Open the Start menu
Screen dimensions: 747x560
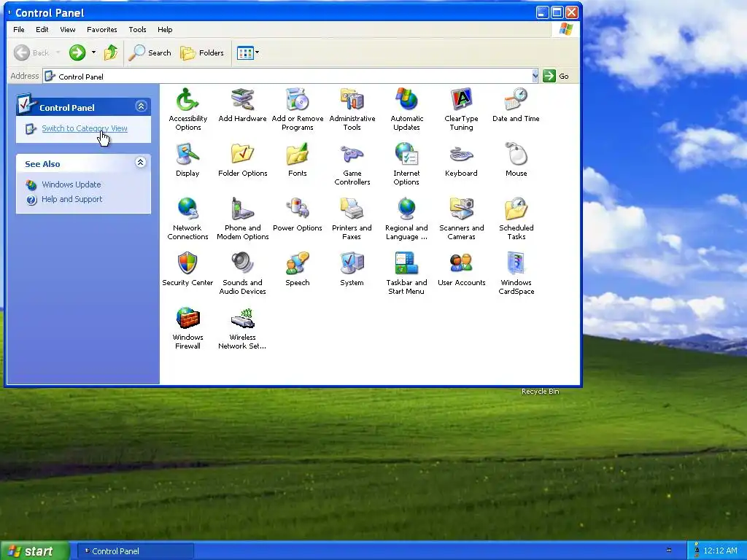[x=34, y=551]
